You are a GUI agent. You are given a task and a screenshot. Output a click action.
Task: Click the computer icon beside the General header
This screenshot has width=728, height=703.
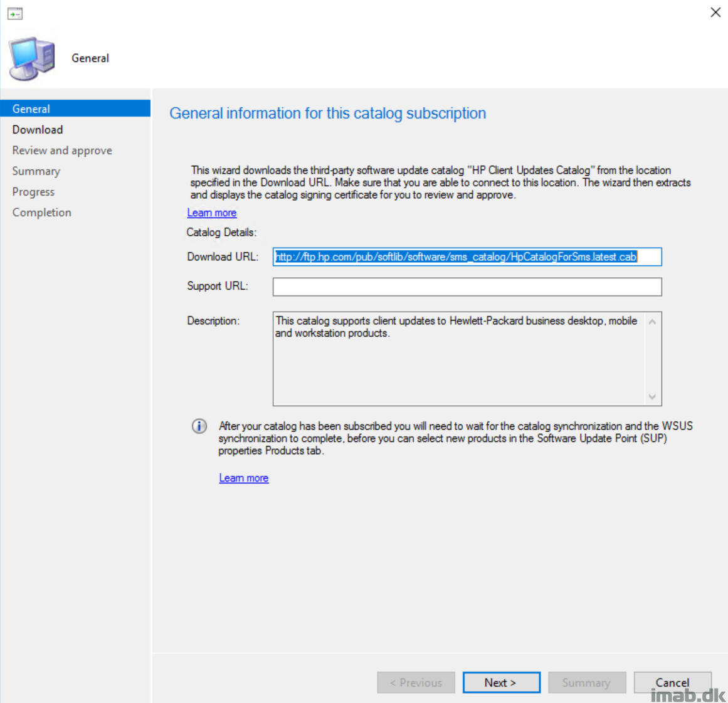[31, 58]
